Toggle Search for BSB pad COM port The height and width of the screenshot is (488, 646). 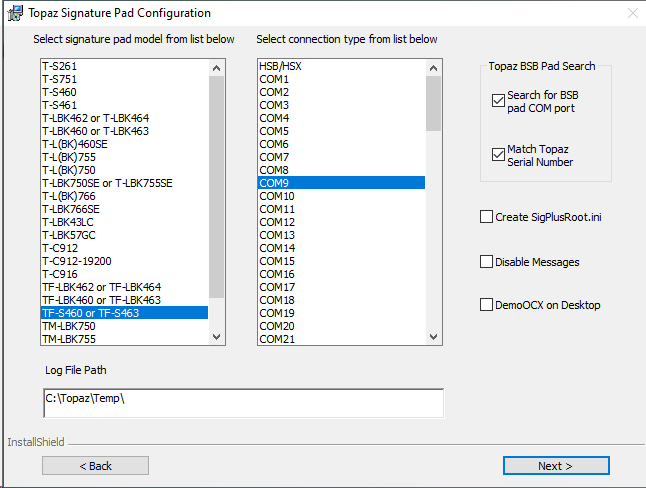pos(498,100)
